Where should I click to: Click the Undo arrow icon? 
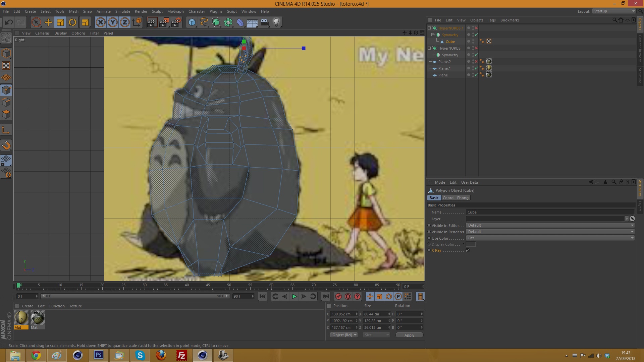[x=9, y=22]
